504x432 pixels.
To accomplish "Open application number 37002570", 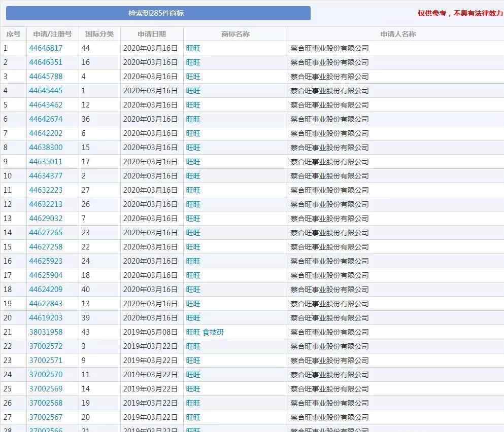I will 46,375.
